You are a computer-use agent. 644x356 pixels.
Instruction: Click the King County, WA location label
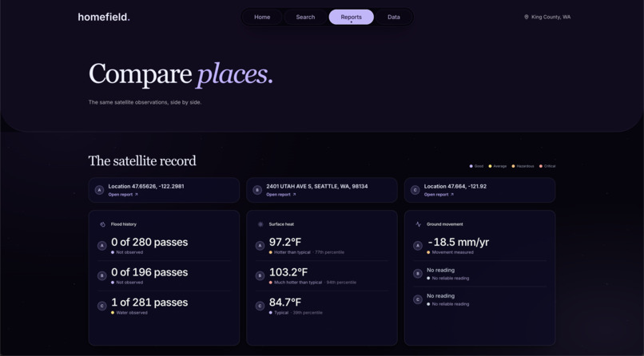(551, 18)
